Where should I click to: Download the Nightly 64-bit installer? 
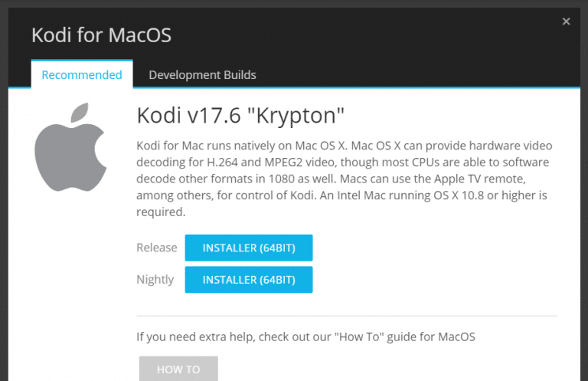point(249,280)
